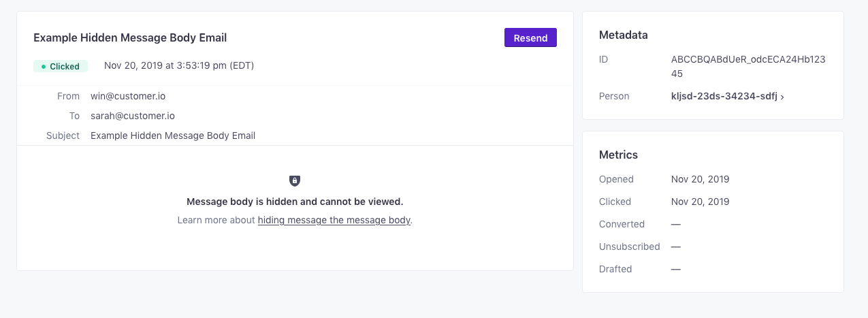Click the Metadata panel heading

[x=624, y=35]
